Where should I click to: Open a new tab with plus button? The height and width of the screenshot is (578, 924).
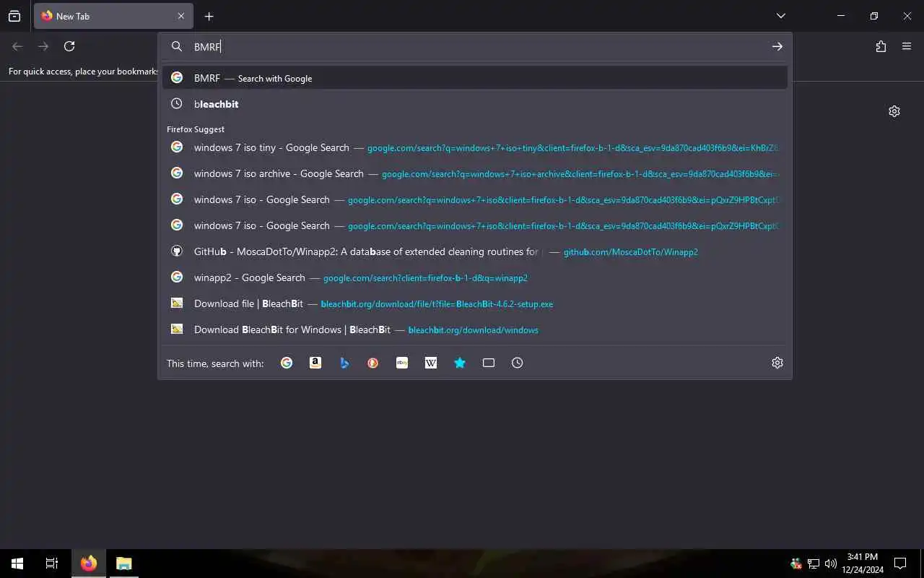pos(209,16)
